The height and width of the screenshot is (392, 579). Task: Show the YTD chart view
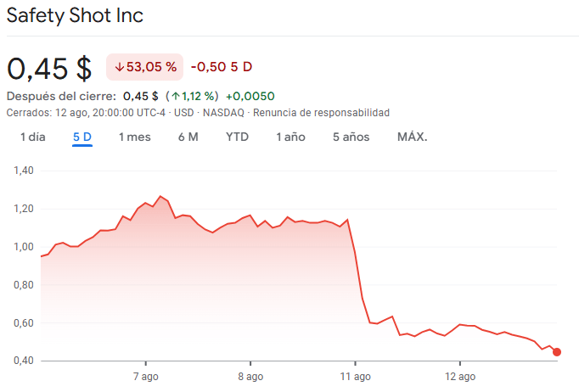click(x=237, y=137)
